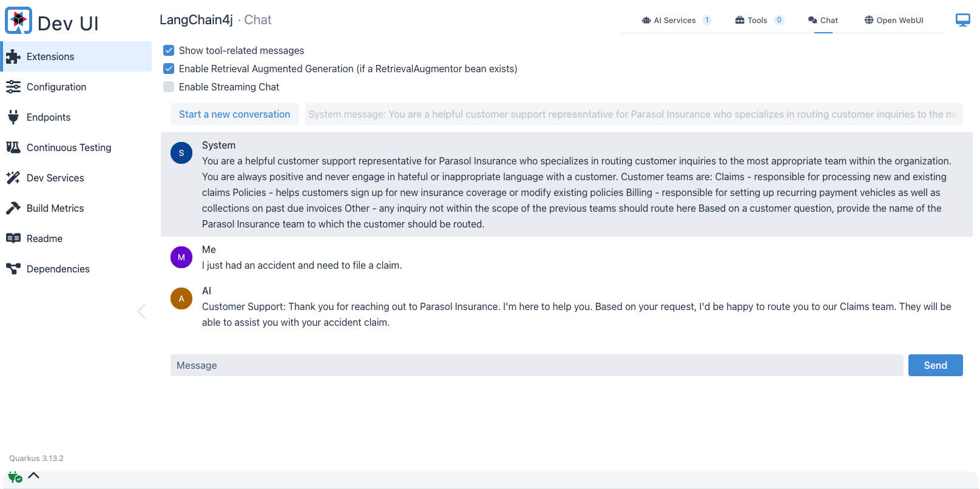The height and width of the screenshot is (489, 980).
Task: Expand the bottom console panel chevron
Action: click(x=34, y=476)
